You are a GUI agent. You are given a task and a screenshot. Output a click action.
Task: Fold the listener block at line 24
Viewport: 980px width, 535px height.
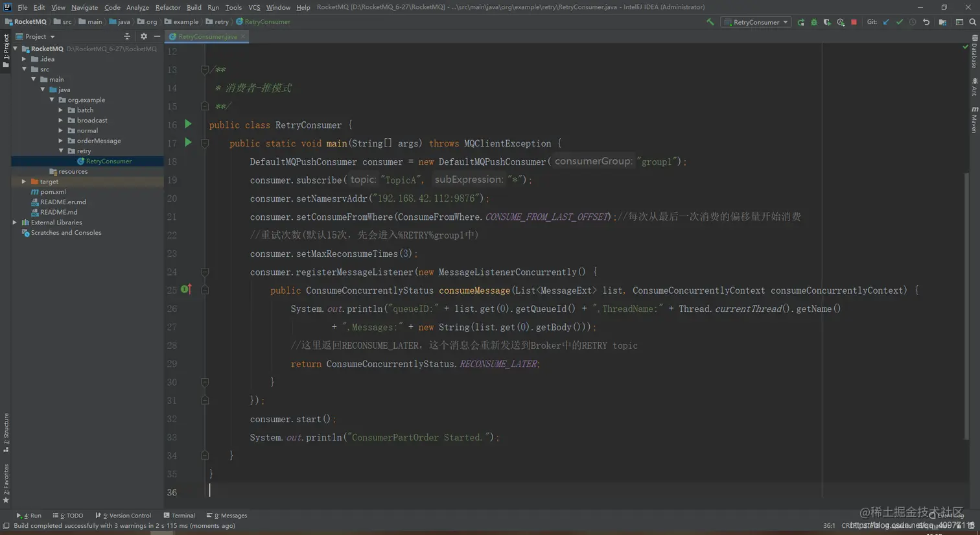coord(205,272)
